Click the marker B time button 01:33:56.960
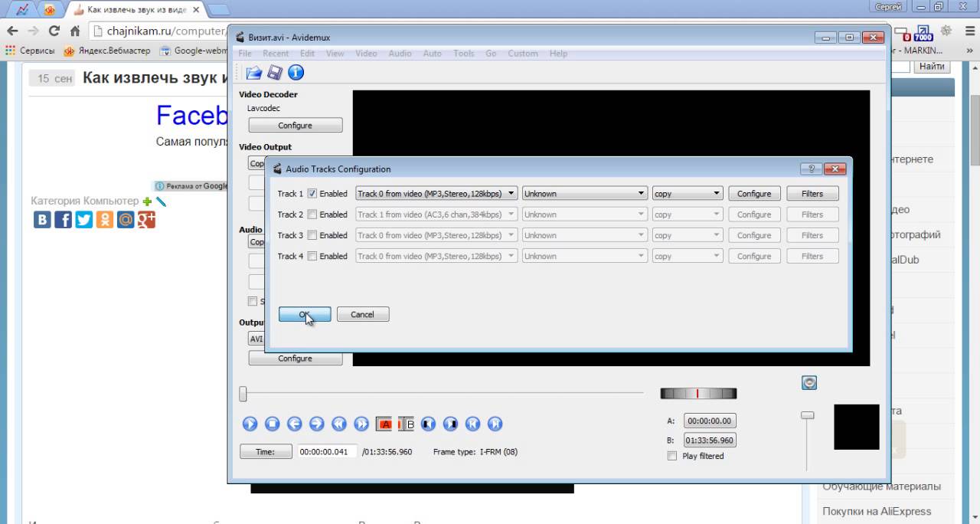This screenshot has width=980, height=524. pyautogui.click(x=710, y=440)
